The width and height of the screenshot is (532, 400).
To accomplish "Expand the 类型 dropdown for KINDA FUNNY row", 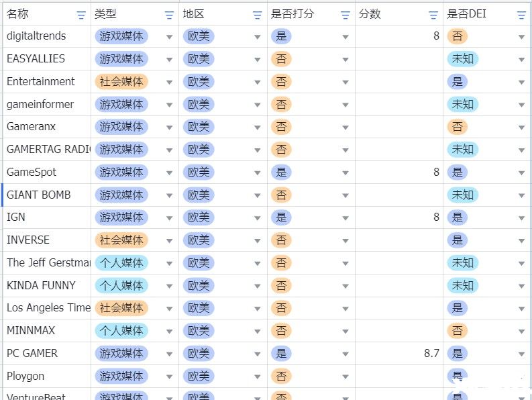I will pos(169,287).
